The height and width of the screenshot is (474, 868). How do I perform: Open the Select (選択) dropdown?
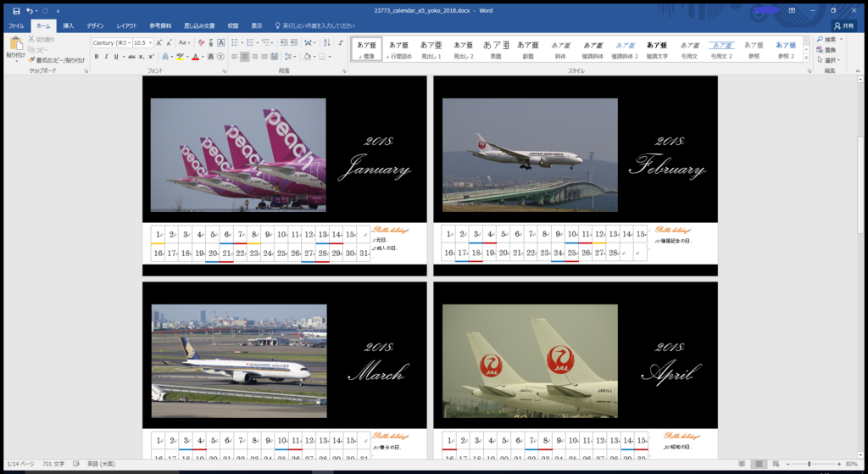click(x=829, y=60)
